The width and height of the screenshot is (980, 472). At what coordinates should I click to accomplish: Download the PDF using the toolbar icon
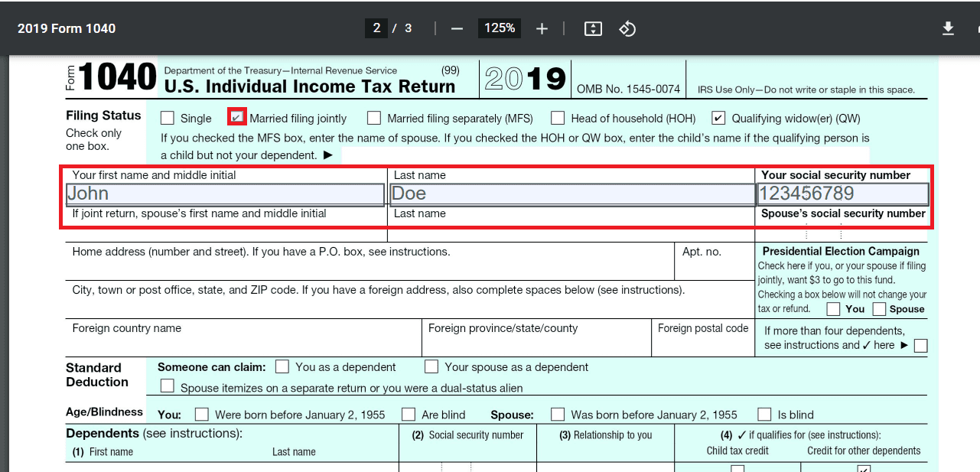click(x=948, y=28)
